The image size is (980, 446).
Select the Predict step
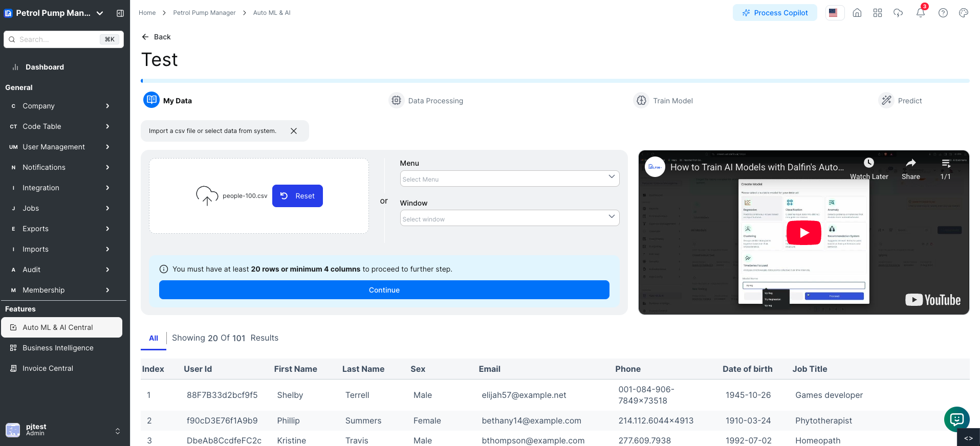pos(901,101)
